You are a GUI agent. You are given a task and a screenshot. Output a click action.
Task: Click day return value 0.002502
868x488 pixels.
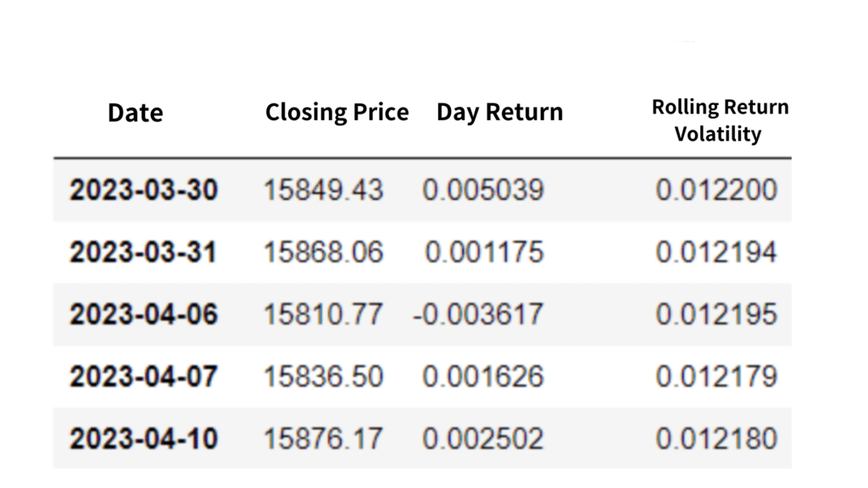click(x=482, y=439)
